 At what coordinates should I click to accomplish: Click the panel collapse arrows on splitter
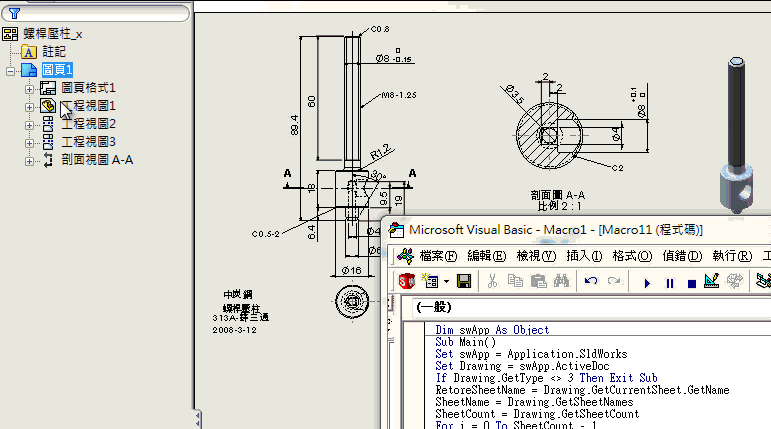click(197, 420)
